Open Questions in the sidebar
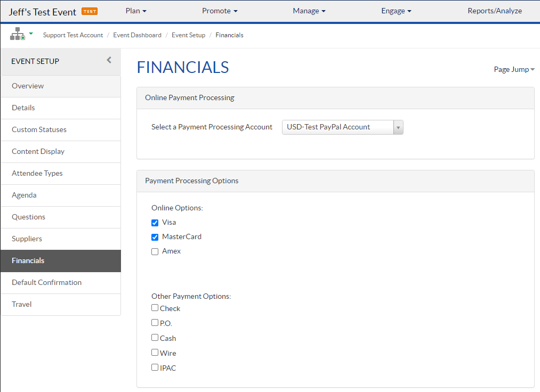 61,217
